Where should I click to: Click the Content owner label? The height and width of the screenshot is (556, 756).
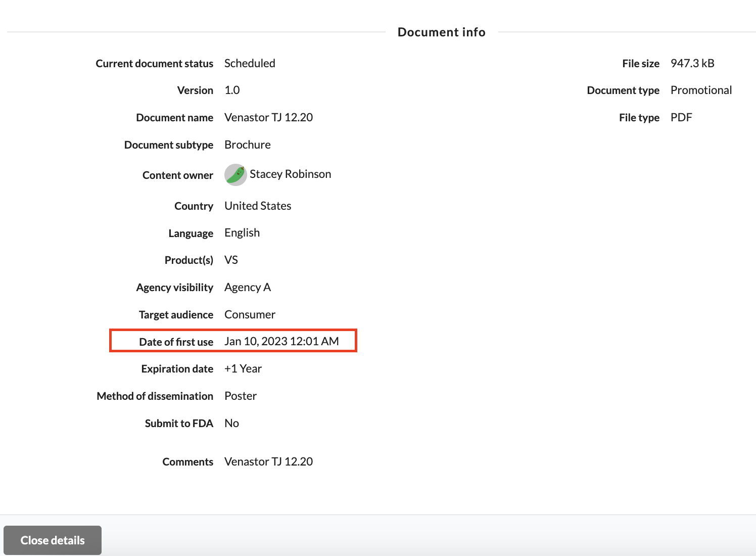click(x=178, y=175)
